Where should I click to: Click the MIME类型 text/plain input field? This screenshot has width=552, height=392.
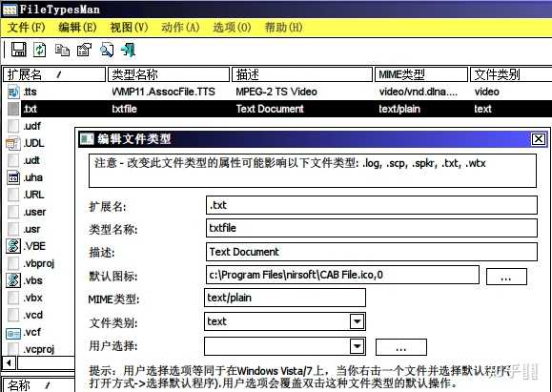285,298
